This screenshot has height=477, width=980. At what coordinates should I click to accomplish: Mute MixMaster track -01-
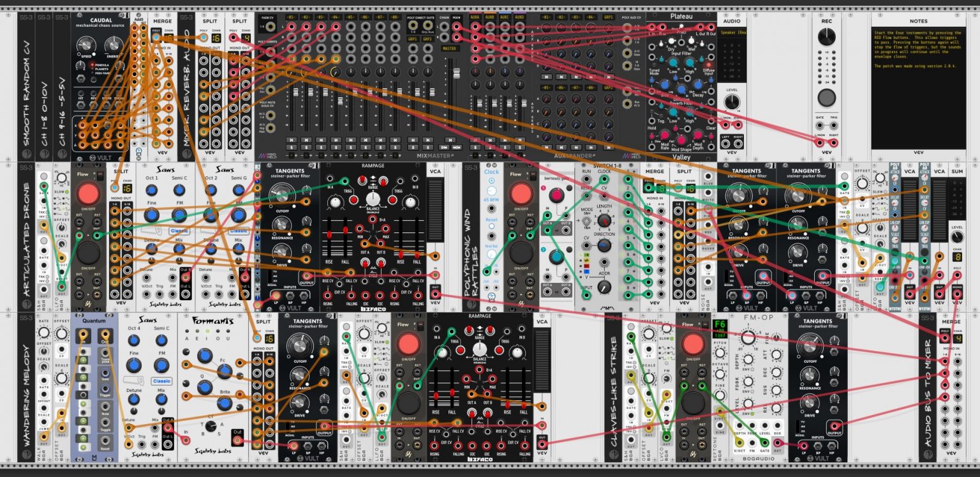(291, 140)
